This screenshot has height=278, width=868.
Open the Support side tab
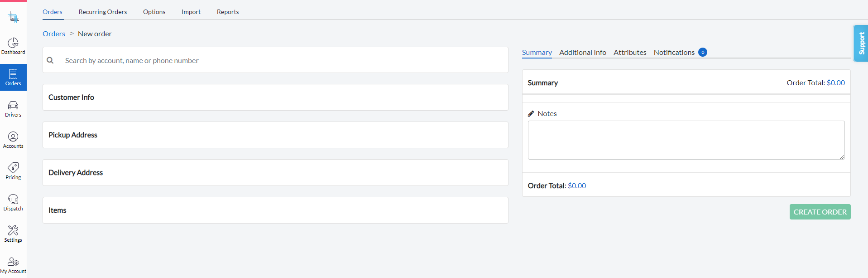861,44
